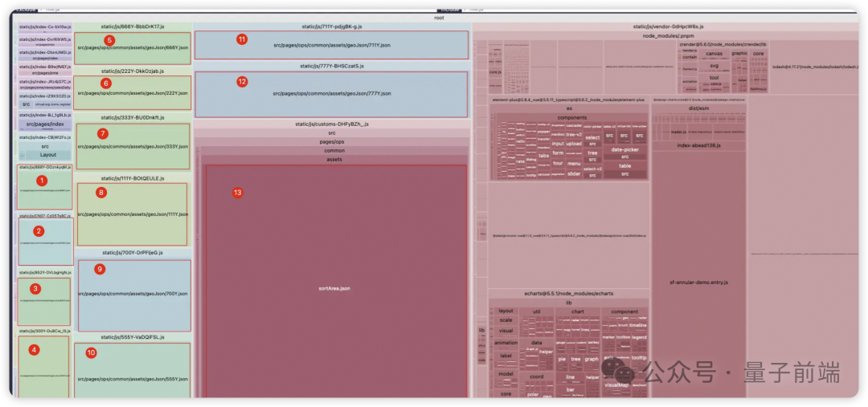The image size is (868, 407).
Task: Select the static/js/666Y-BbbDrK17.js chunk header
Action: point(133,26)
